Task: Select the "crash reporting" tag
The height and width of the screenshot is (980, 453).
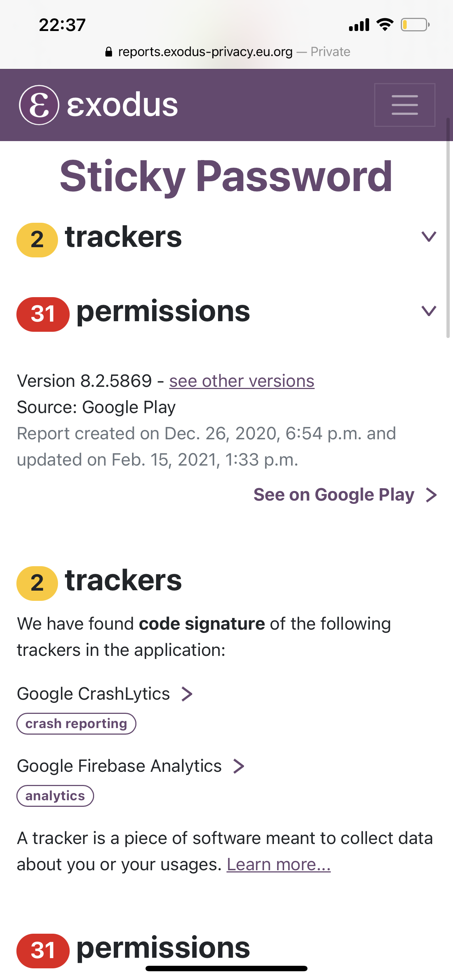Action: click(76, 724)
